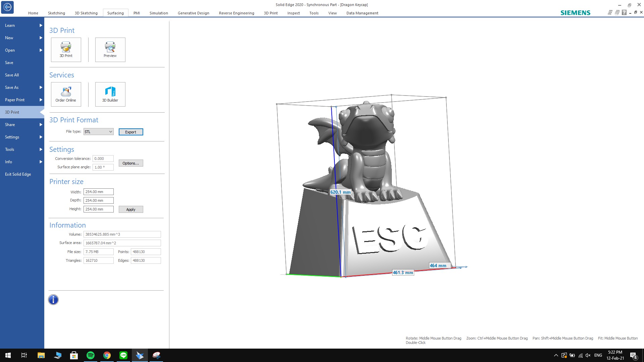Click the Volume value field

122,234
